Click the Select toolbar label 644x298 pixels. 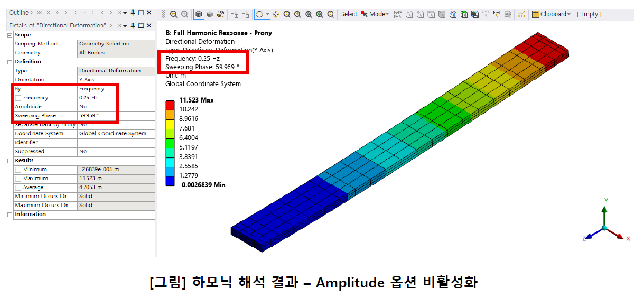tap(349, 14)
